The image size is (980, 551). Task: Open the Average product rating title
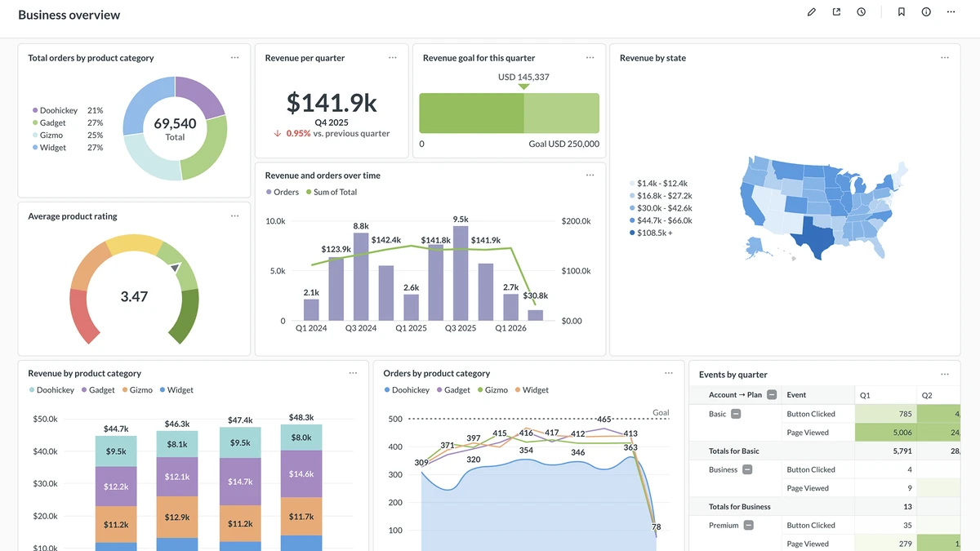[73, 216]
